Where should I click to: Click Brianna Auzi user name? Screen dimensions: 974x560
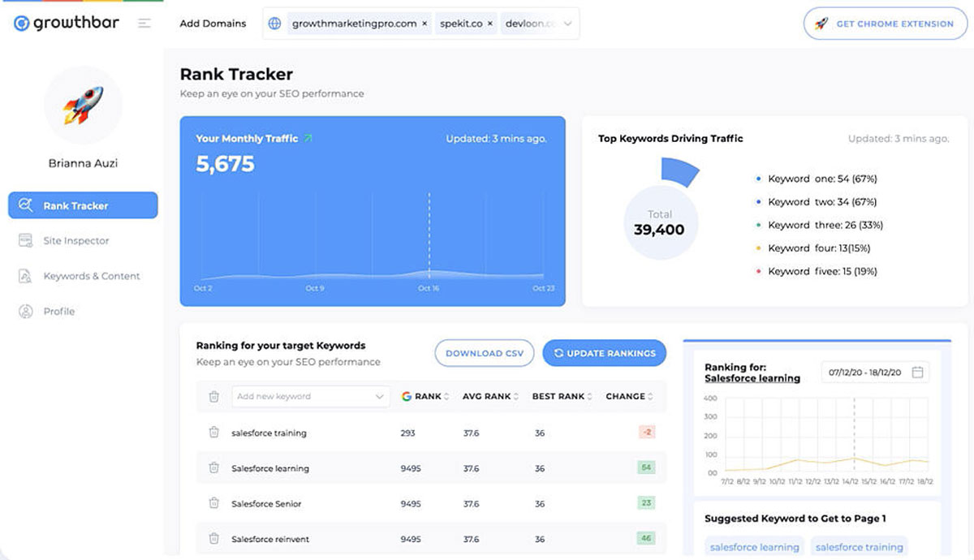[x=83, y=163]
